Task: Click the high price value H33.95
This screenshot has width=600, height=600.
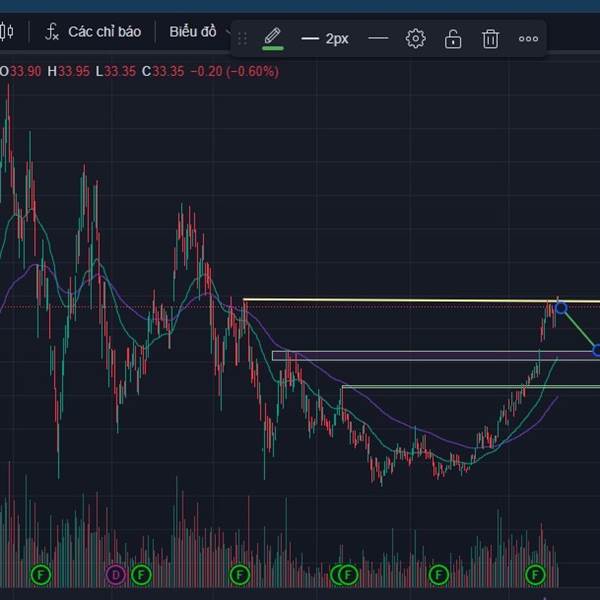Action: [x=68, y=72]
